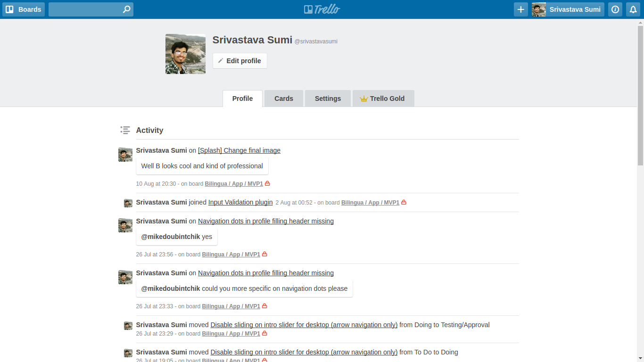The width and height of the screenshot is (644, 362).
Task: Click avatar beside 'more specific' comment activity
Action: click(x=125, y=277)
